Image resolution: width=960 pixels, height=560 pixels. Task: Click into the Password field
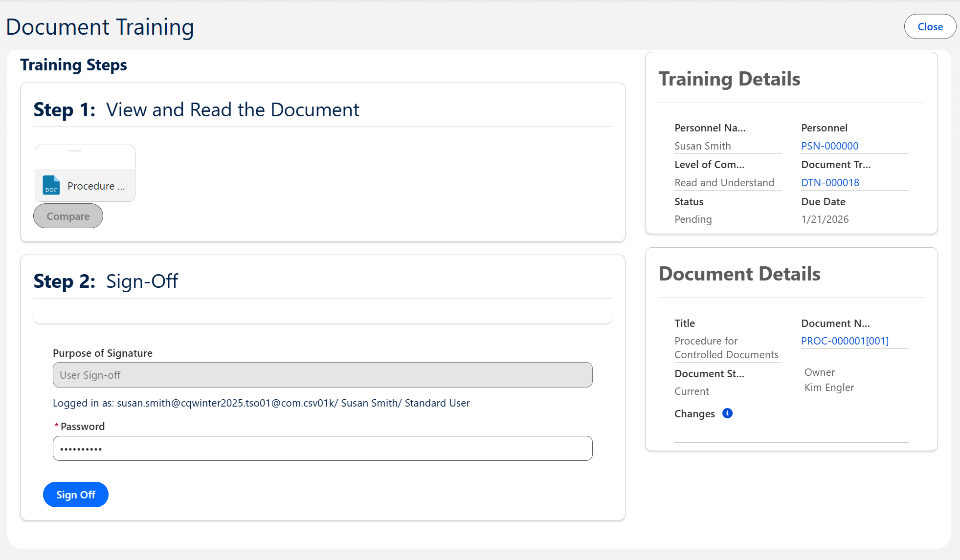click(322, 449)
